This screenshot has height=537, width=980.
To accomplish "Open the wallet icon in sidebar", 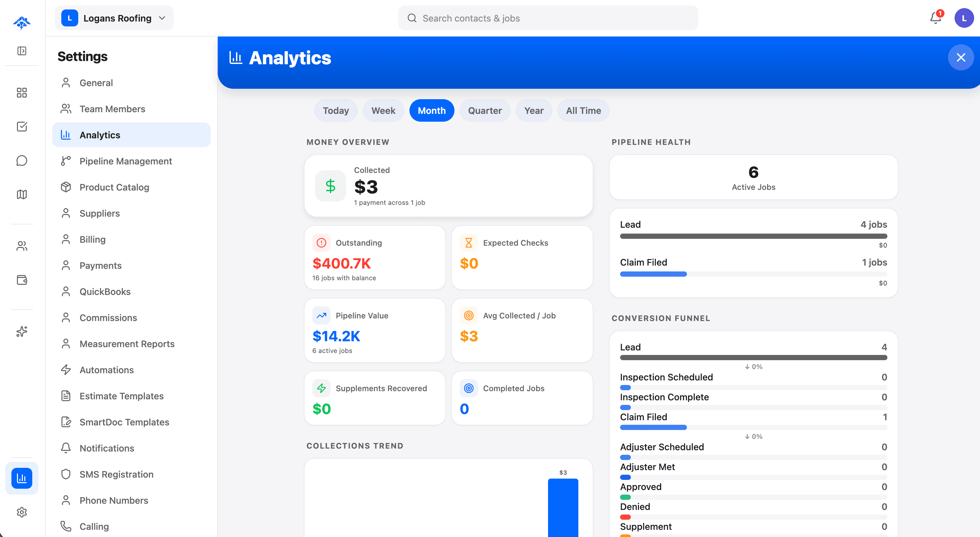I will coord(22,280).
